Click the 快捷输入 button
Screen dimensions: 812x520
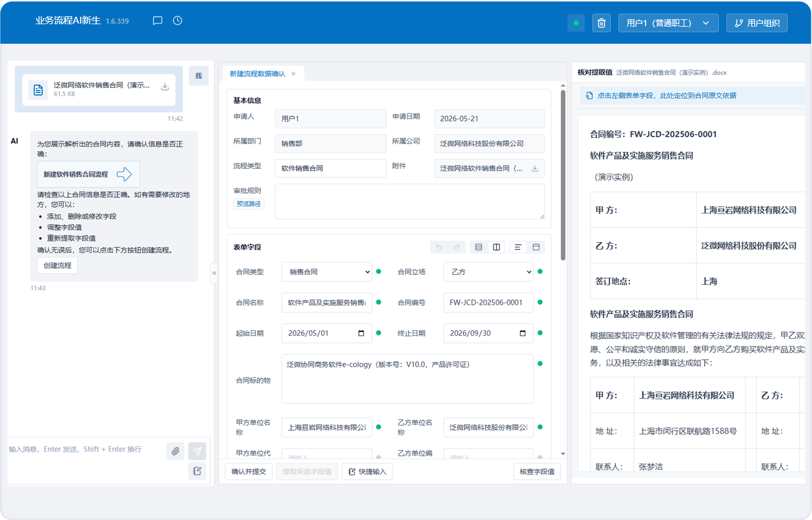pos(368,472)
